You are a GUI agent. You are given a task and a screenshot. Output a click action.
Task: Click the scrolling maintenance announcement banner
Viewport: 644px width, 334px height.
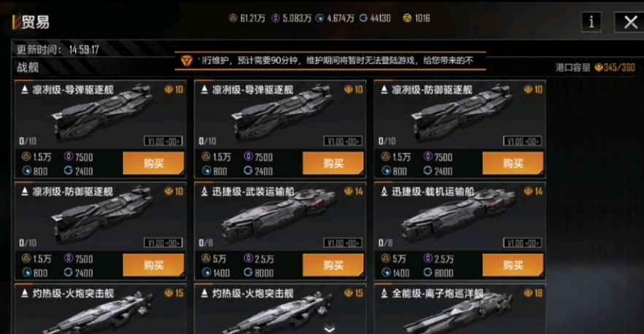[x=330, y=61]
